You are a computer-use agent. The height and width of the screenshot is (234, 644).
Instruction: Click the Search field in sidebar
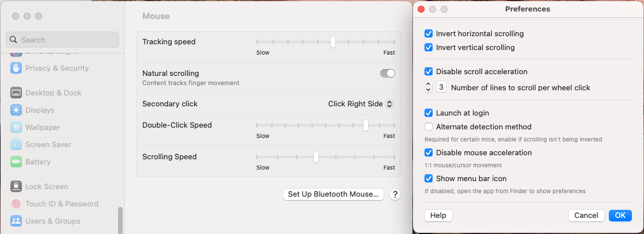coord(62,40)
